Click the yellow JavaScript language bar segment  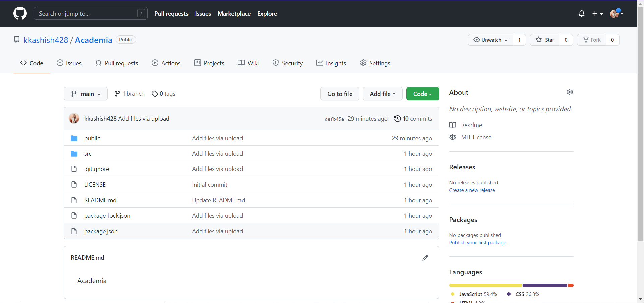pos(486,285)
